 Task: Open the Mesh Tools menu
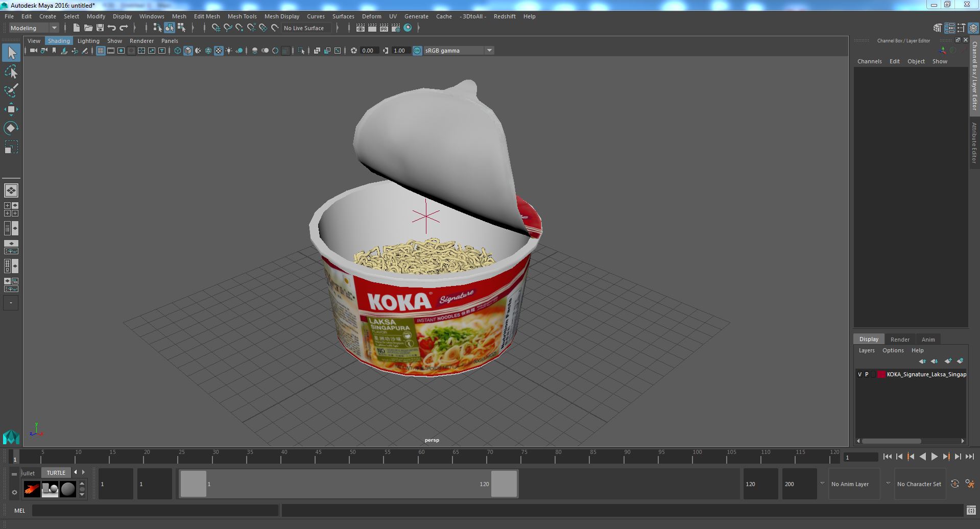(242, 16)
